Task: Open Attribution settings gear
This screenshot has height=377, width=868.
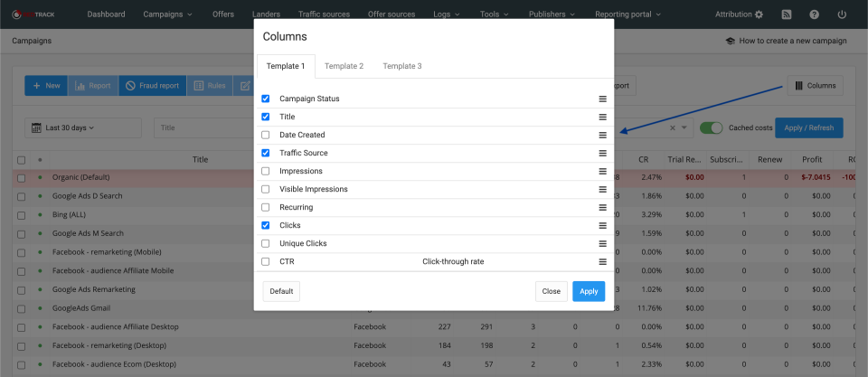Action: (759, 14)
